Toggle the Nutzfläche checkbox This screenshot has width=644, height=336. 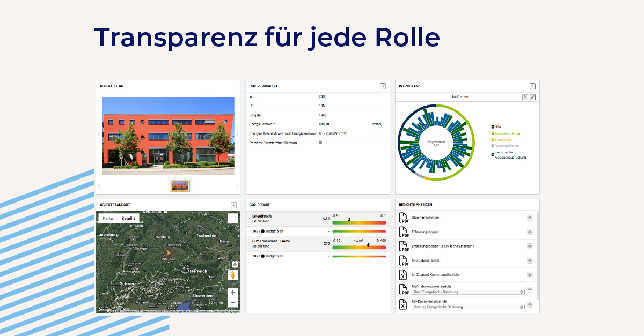[x=493, y=139]
